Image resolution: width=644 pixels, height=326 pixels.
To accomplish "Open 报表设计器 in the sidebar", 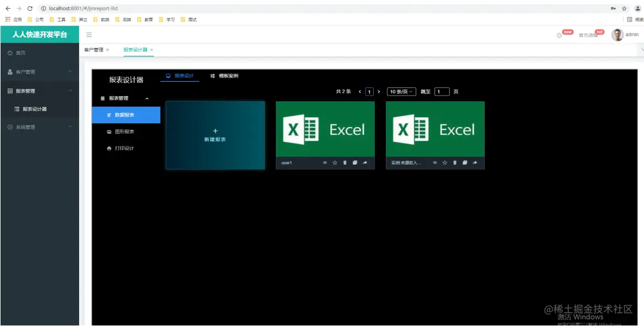I will click(39, 109).
